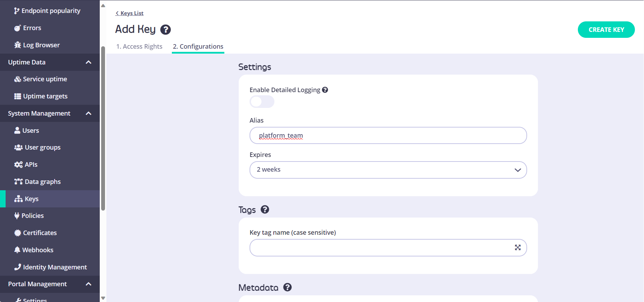The image size is (644, 302).
Task: Collapse the Portal Management section
Action: click(89, 284)
